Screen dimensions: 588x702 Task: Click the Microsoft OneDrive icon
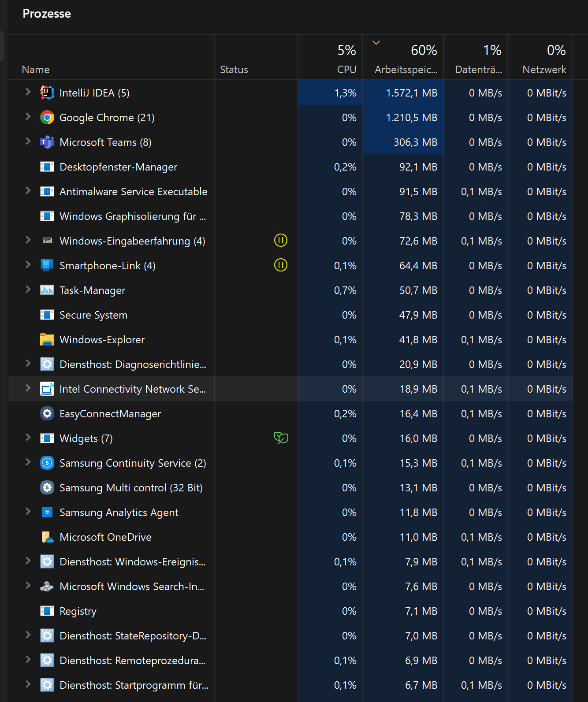pyautogui.click(x=47, y=537)
